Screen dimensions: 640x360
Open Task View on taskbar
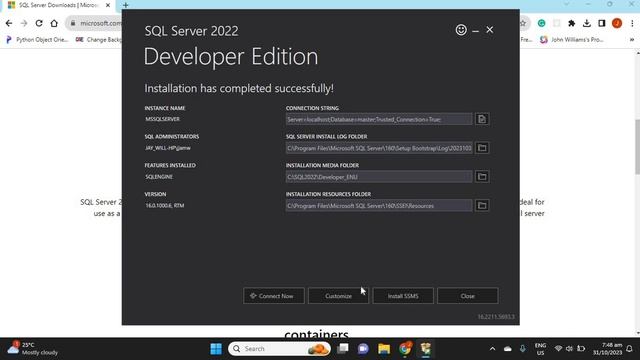343,349
